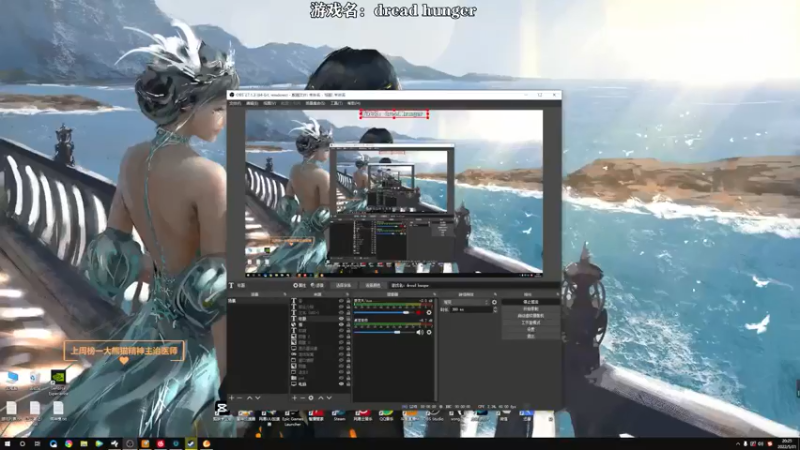The height and width of the screenshot is (450, 800).
Task: Open GeForce Experience desktop shortcut
Action: (x=58, y=382)
